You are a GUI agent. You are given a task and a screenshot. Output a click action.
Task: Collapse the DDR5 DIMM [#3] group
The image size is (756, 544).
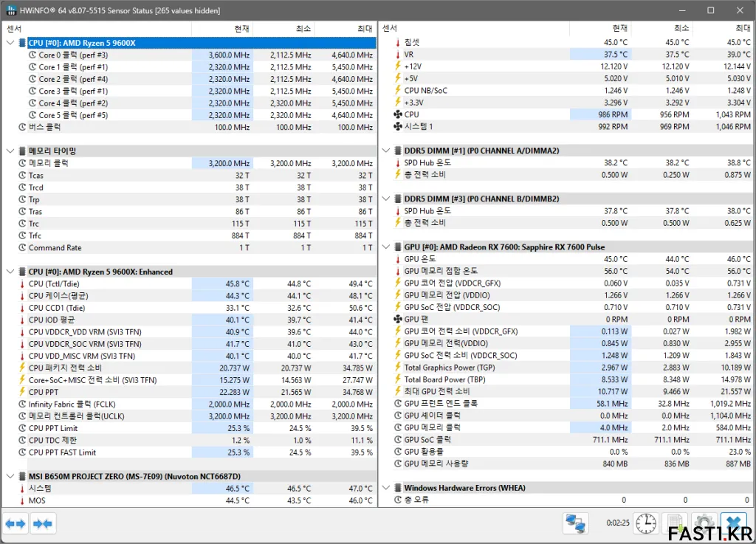point(385,199)
